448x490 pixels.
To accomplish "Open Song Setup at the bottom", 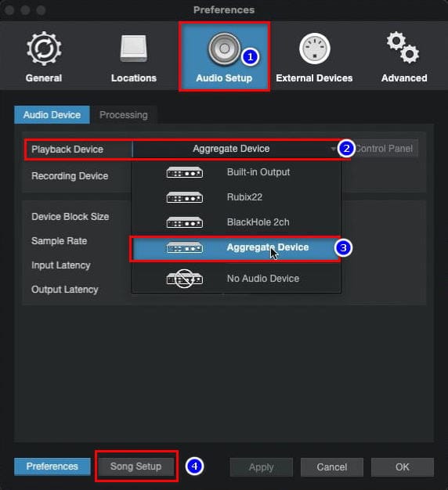I will (x=136, y=467).
